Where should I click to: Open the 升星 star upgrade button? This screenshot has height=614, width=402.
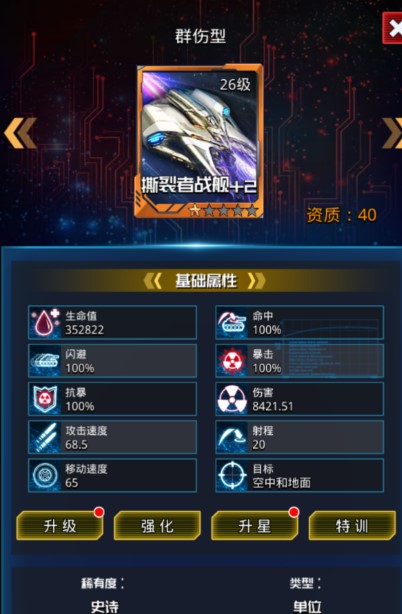(x=255, y=526)
